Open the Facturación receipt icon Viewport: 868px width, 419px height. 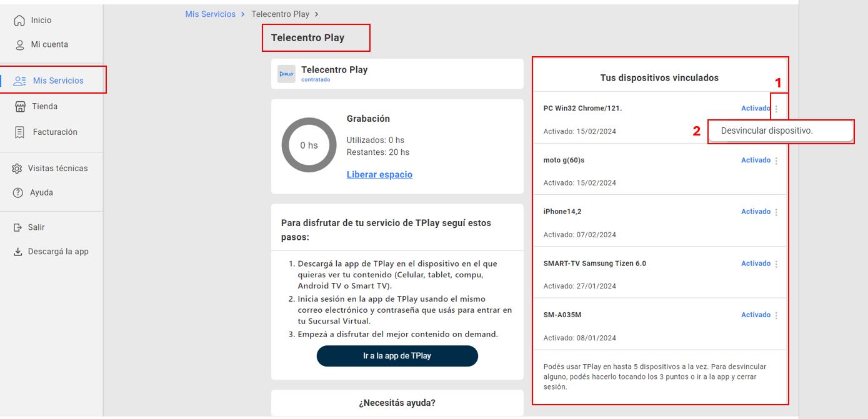tap(20, 132)
